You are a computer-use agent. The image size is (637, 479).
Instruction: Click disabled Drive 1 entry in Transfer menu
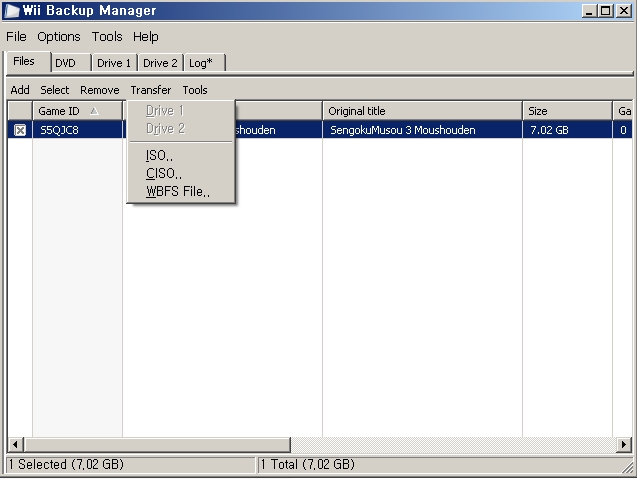(181, 111)
